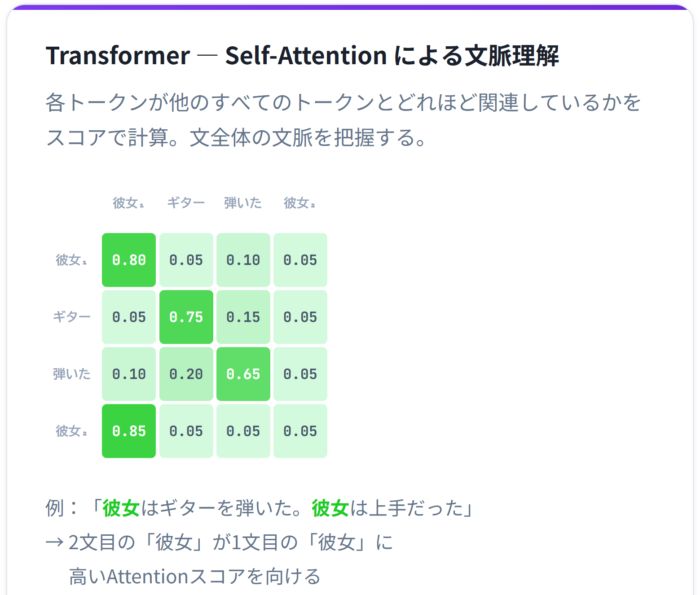Click the ギター row label left of matrix
The height and width of the screenshot is (595, 700).
pyautogui.click(x=72, y=317)
